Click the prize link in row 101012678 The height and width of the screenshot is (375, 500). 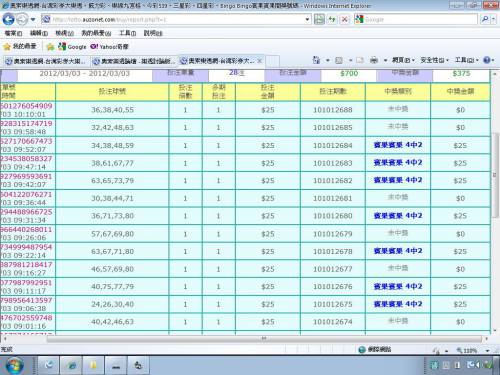[398, 251]
